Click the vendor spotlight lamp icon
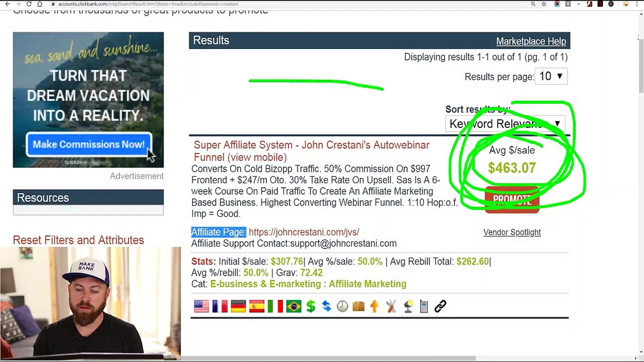644x362 pixels. tap(408, 306)
